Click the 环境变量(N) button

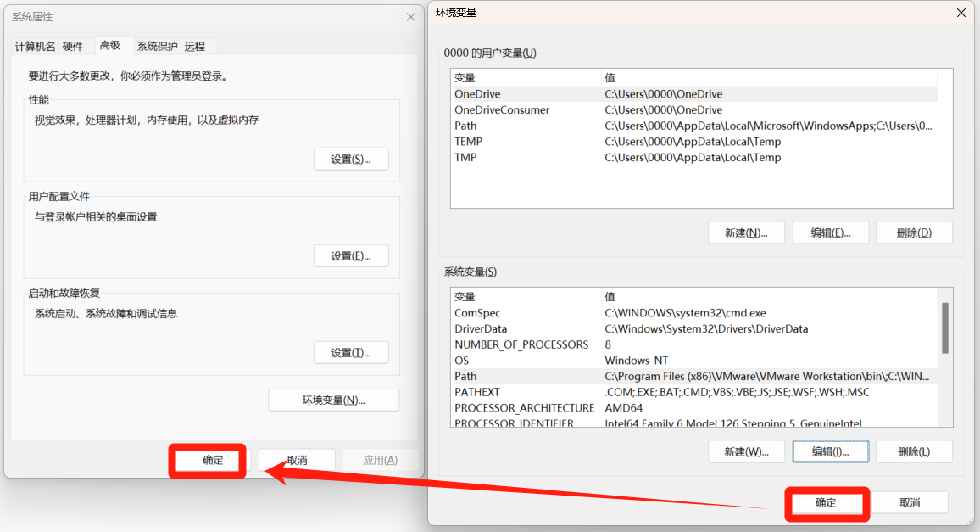333,400
